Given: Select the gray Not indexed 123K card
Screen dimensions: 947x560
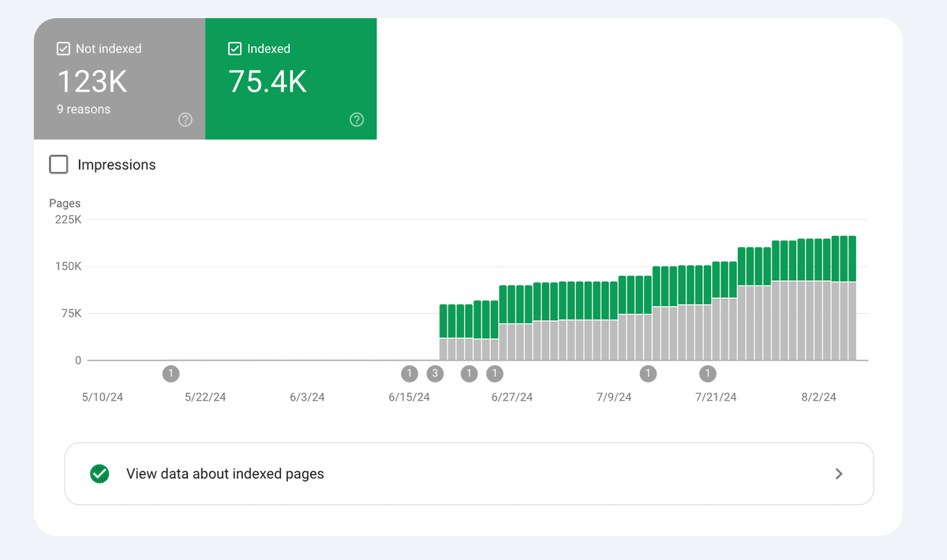Looking at the screenshot, I should (119, 79).
